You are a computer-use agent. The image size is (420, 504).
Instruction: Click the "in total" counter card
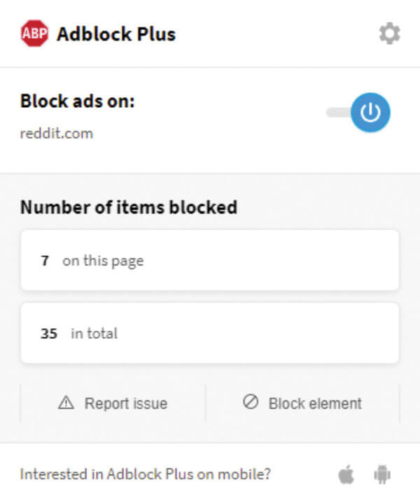tap(210, 333)
